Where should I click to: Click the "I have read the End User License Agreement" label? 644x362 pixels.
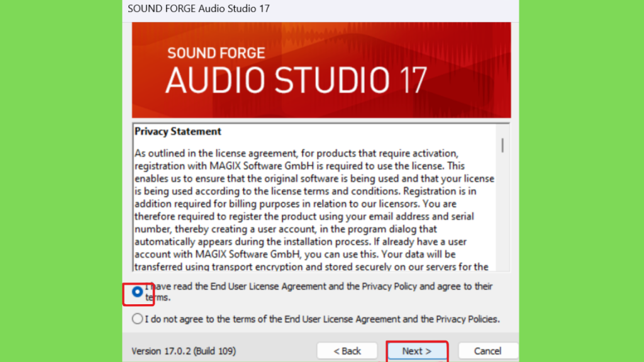(x=319, y=292)
